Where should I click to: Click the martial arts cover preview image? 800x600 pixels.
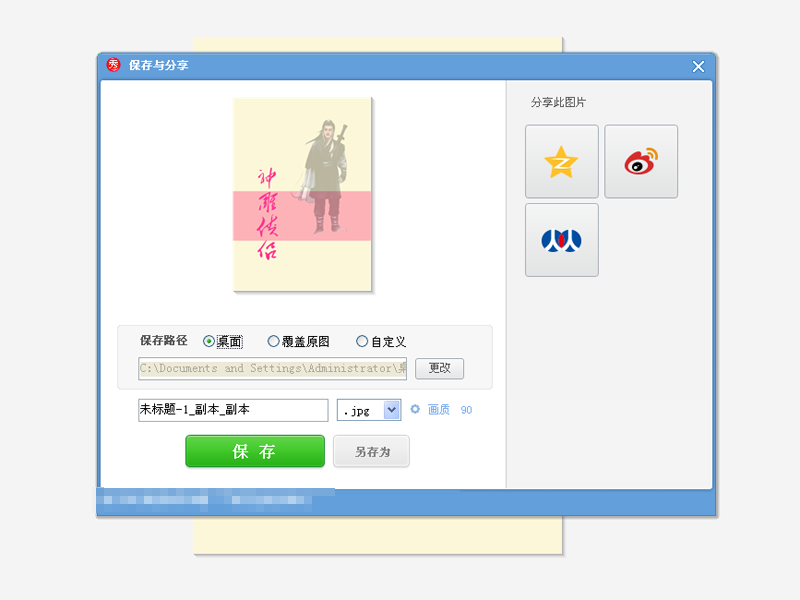coord(302,193)
